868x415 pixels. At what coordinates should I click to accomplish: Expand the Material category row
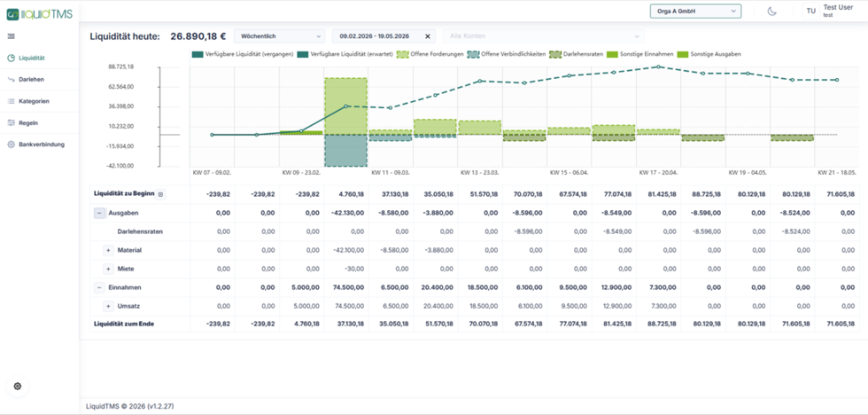click(x=108, y=250)
